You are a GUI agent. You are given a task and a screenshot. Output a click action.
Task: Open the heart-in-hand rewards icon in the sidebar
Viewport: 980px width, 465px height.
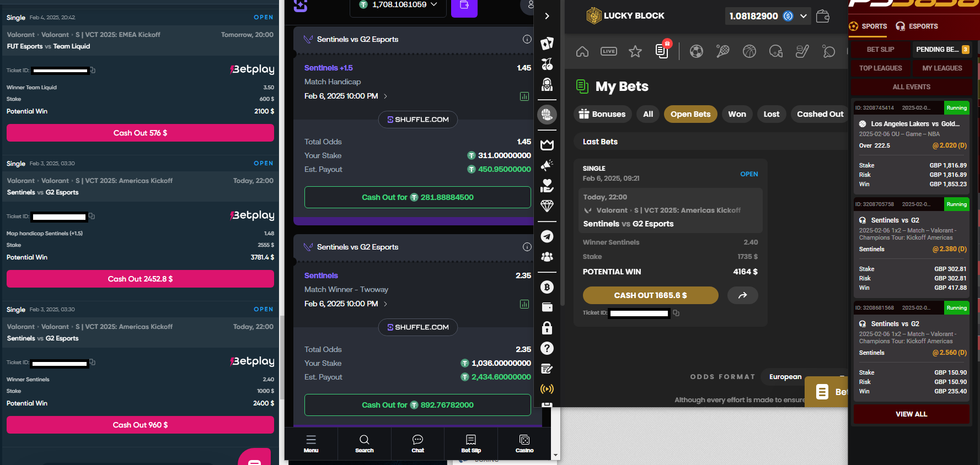(x=547, y=186)
